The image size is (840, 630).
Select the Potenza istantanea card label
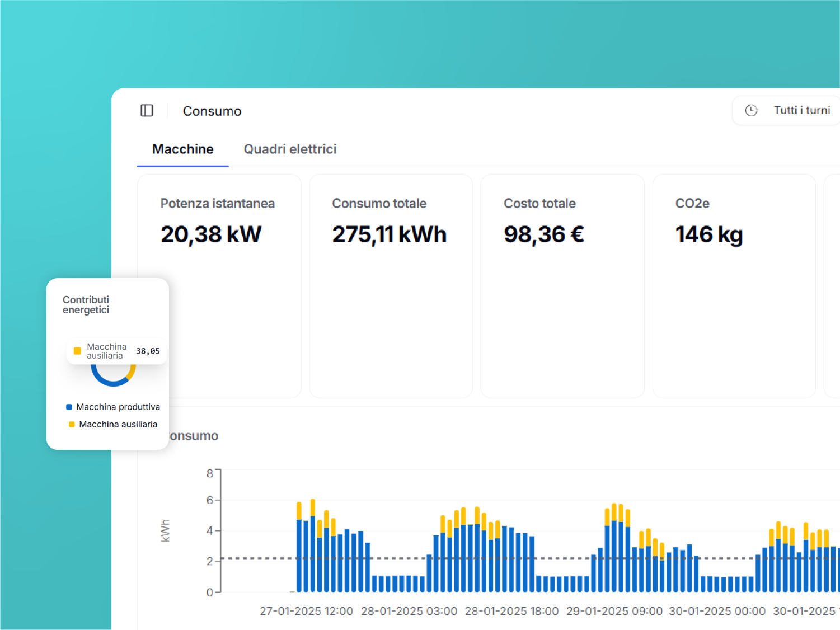point(218,204)
